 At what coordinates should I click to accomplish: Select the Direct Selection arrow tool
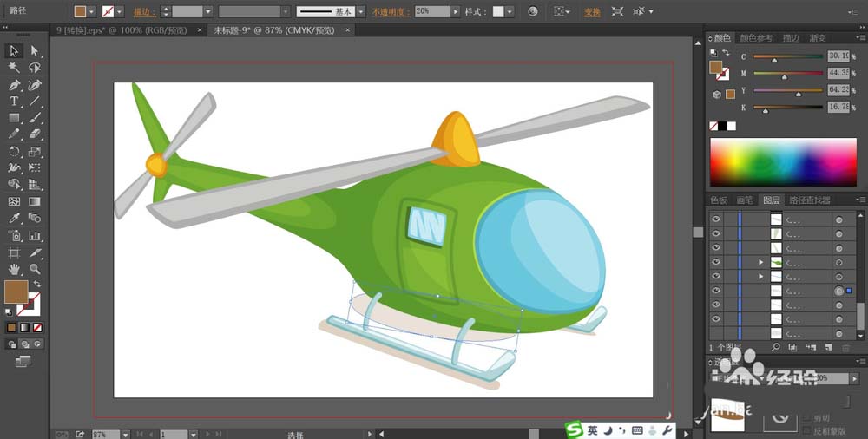[x=35, y=51]
